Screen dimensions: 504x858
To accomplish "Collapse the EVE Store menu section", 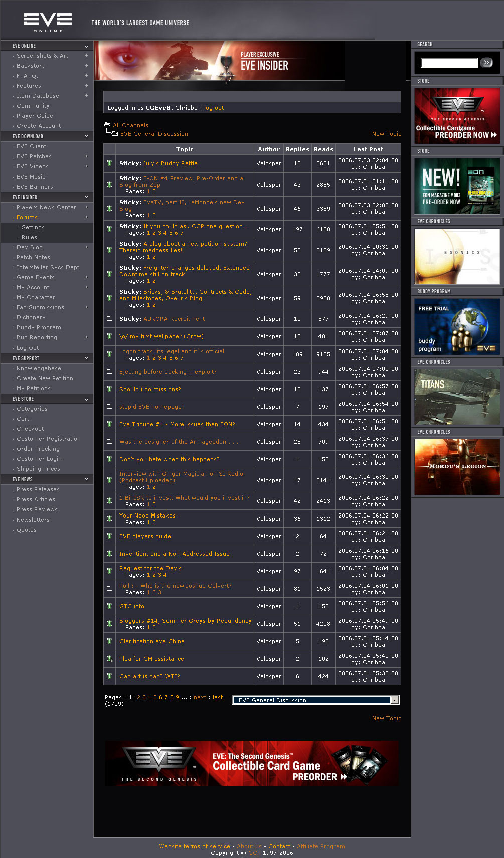I will point(86,399).
